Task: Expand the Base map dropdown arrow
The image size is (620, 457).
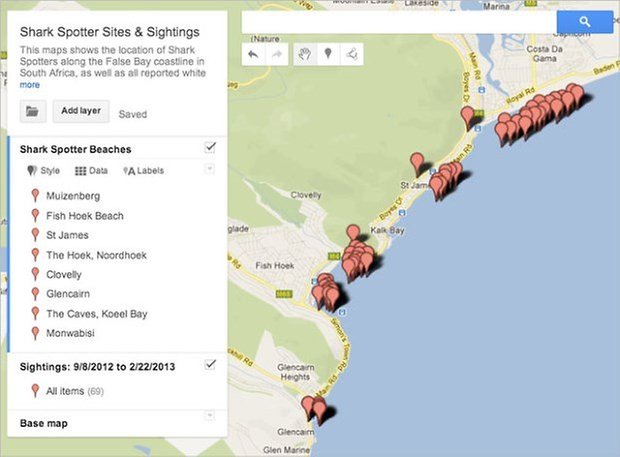Action: click(210, 415)
